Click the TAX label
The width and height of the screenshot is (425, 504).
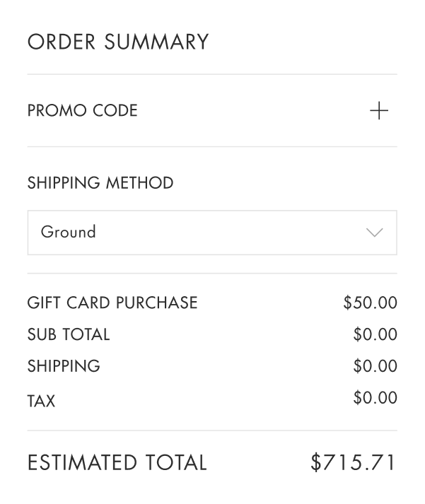[41, 401]
